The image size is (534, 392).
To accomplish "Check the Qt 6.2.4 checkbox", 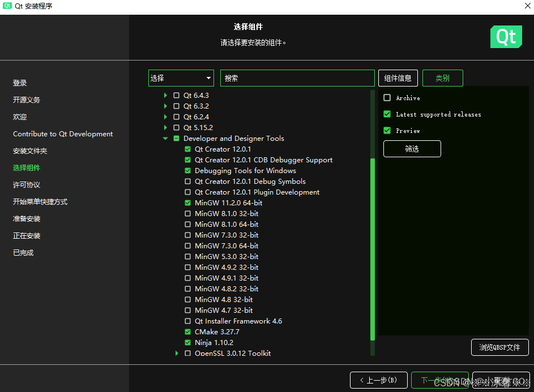I will click(x=177, y=117).
